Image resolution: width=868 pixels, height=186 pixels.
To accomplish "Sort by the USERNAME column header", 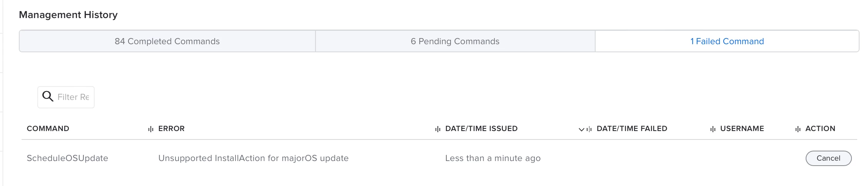I will (742, 128).
